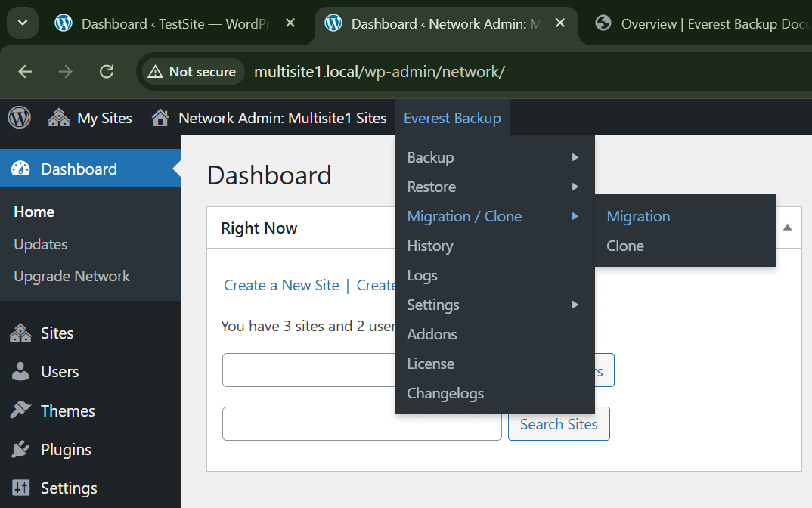This screenshot has height=508, width=812.
Task: Click the WordPress logo in admin bar
Action: click(x=19, y=118)
